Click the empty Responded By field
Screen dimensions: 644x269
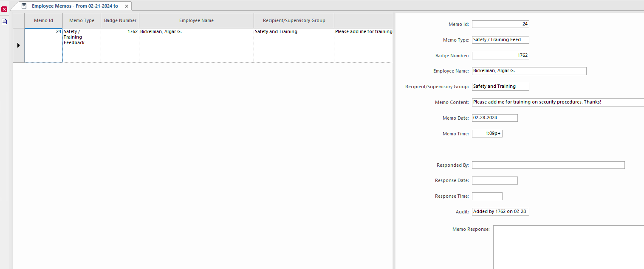(548, 165)
